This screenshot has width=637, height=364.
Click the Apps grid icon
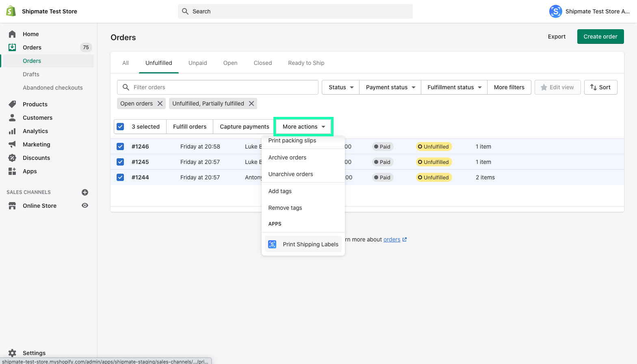(x=12, y=171)
